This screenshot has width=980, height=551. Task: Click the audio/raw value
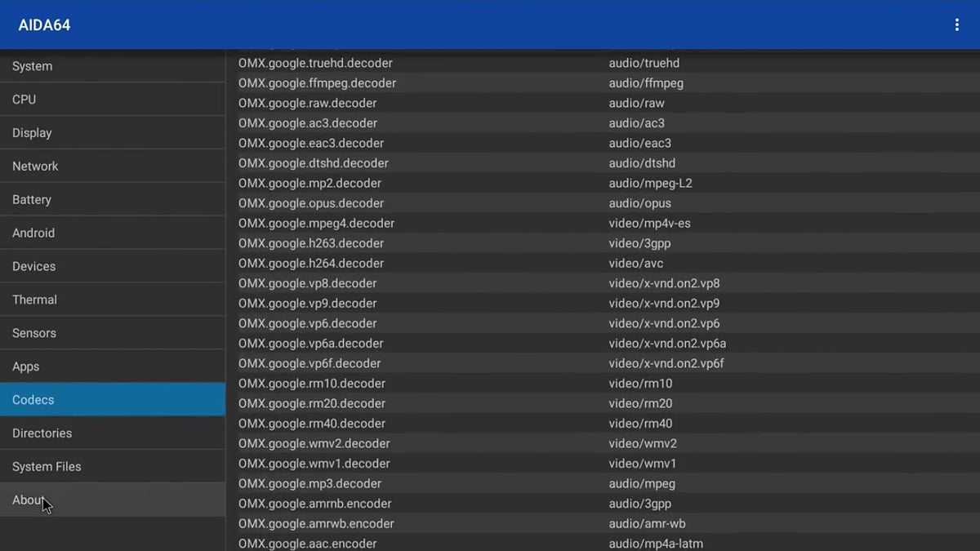pyautogui.click(x=636, y=103)
